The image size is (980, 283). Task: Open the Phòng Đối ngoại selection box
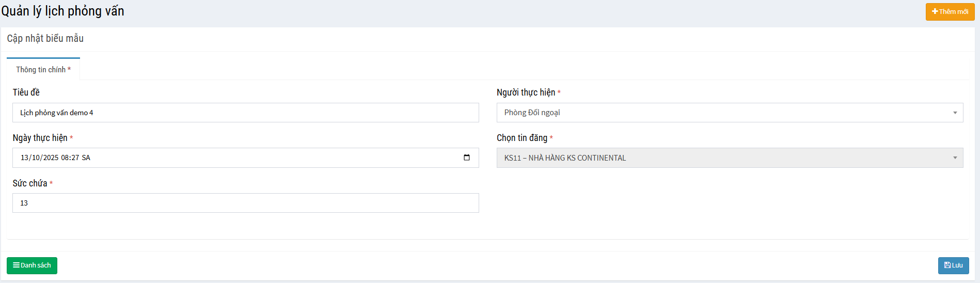point(723,113)
